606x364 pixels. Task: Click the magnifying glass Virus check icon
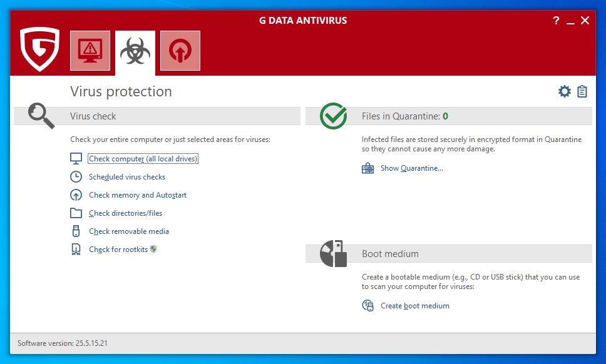(x=41, y=116)
